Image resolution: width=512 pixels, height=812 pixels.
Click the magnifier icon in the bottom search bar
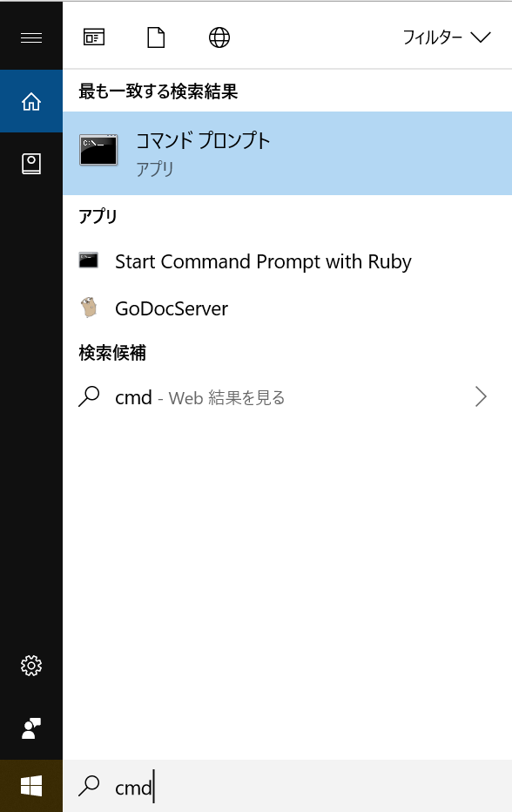point(88,786)
